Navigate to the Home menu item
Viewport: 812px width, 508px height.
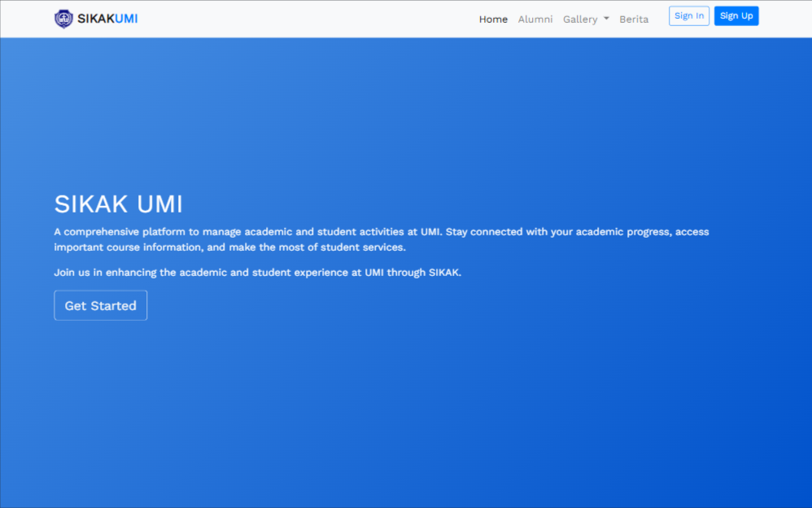click(x=493, y=19)
